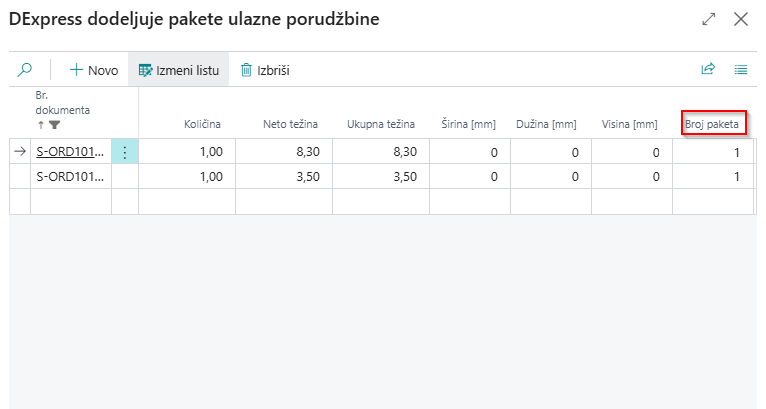Click the filter icon under Br. dokumenta
The height and width of the screenshot is (409, 766).
(x=54, y=125)
